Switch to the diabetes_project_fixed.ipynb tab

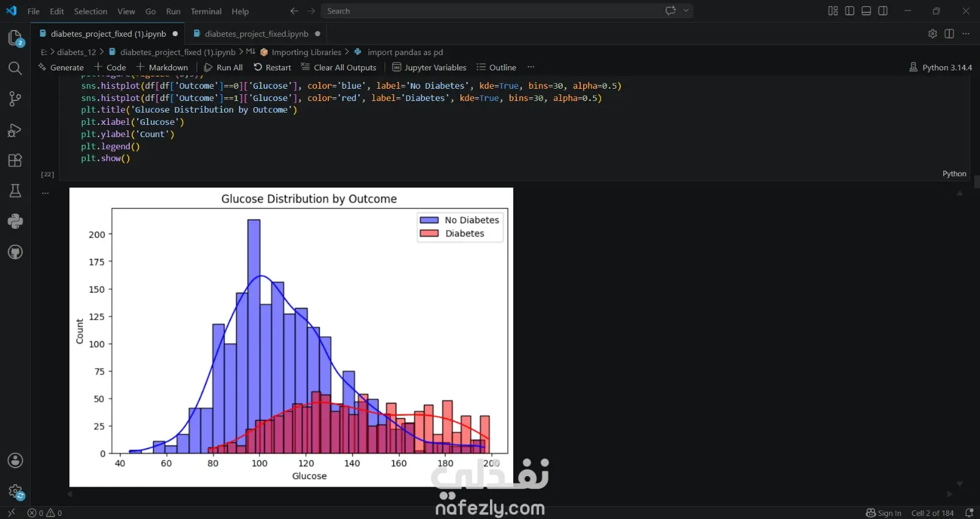(256, 34)
